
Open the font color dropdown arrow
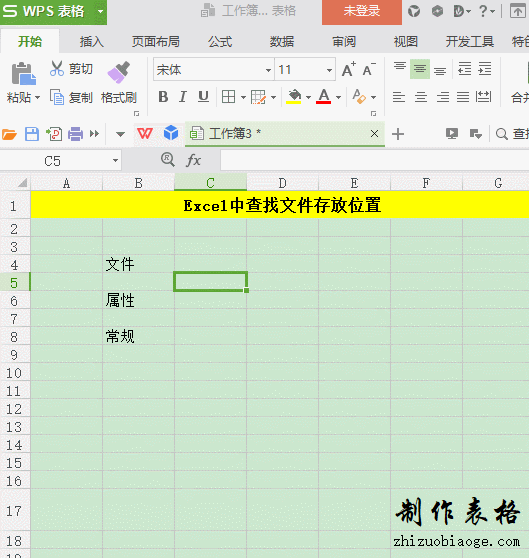pos(338,97)
